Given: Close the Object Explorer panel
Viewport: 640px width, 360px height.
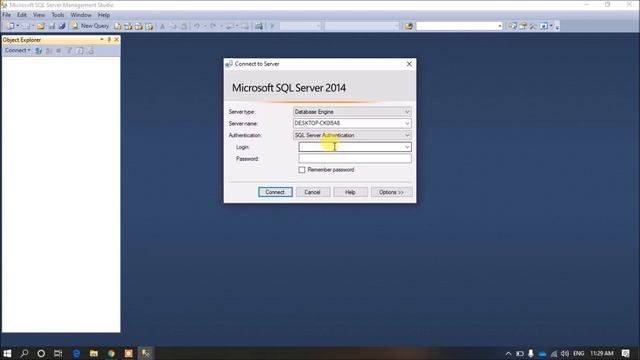Looking at the screenshot, I should (116, 40).
